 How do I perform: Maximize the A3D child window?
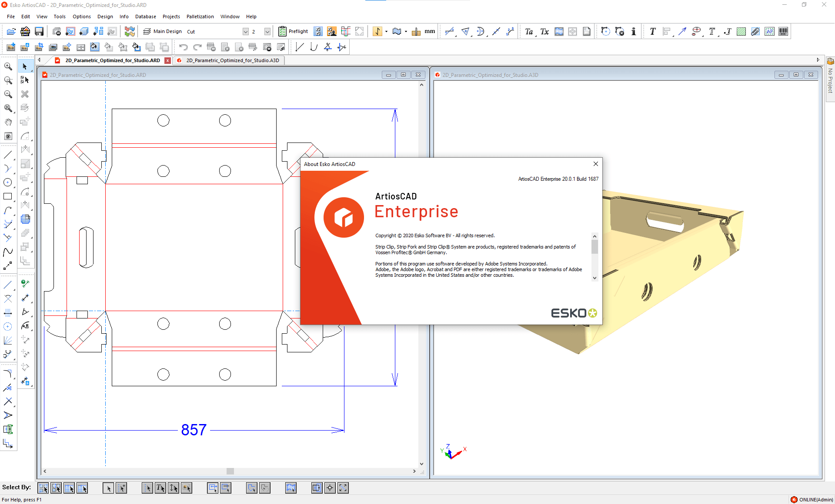796,75
